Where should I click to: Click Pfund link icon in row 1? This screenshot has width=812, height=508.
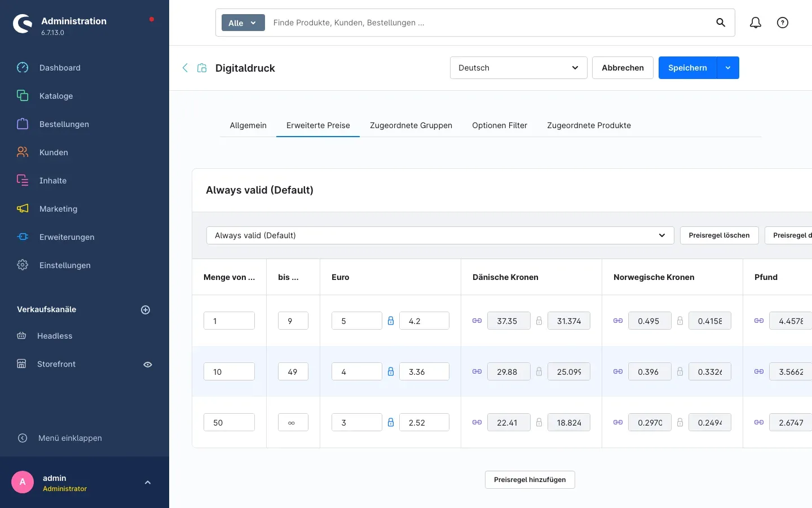(x=759, y=321)
